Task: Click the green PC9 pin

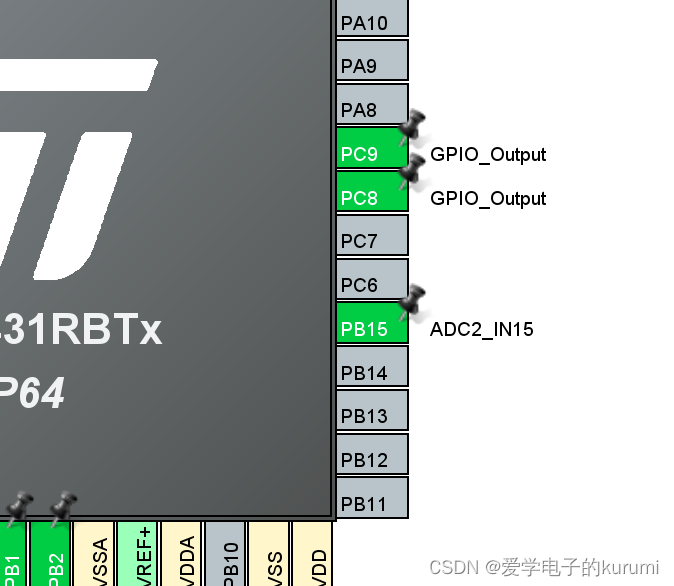Action: [x=372, y=147]
